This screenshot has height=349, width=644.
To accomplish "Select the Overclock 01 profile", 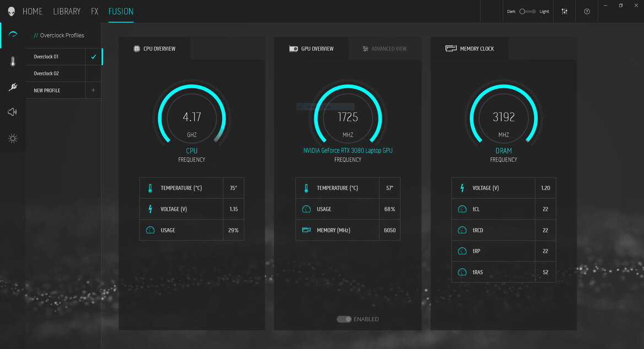I will (55, 57).
